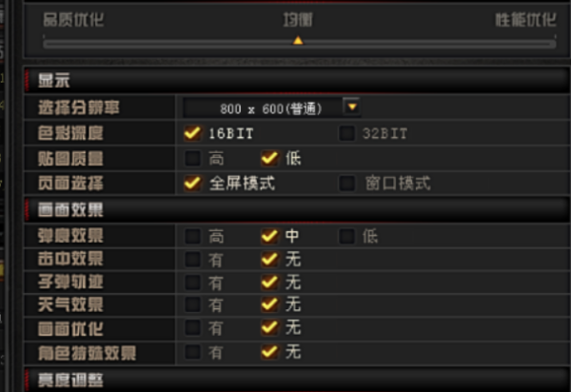571x392 pixels.
Task: Click the yellow triangle slider handle
Action: click(x=298, y=40)
